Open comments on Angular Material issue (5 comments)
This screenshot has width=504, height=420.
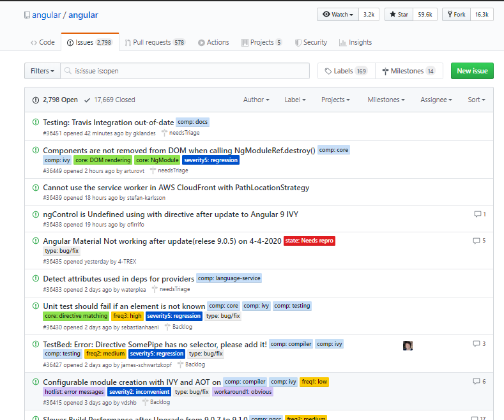click(479, 241)
